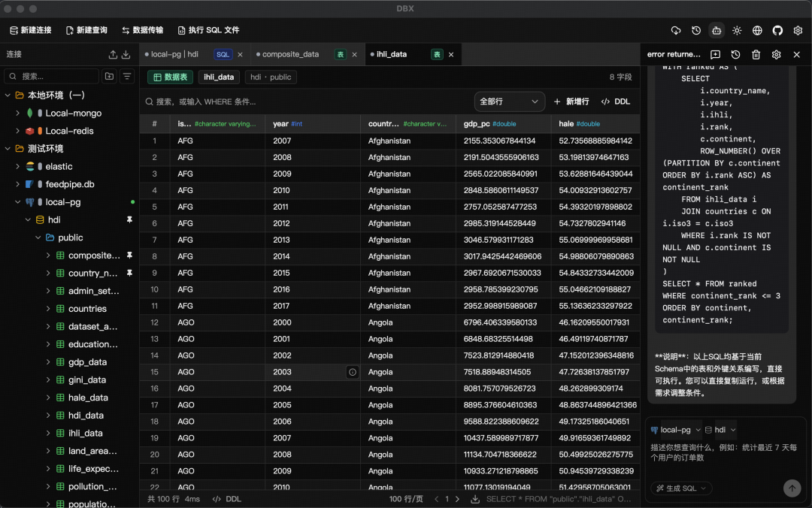Click the import connections download icon
Screen dimensions: 812x508
click(x=126, y=54)
